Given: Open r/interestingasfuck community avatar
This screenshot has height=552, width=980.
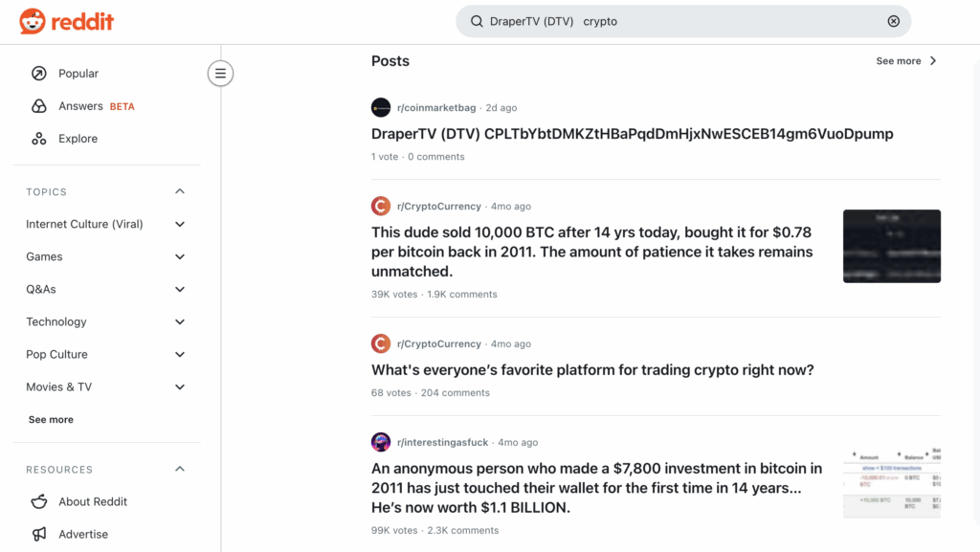Looking at the screenshot, I should (x=381, y=442).
